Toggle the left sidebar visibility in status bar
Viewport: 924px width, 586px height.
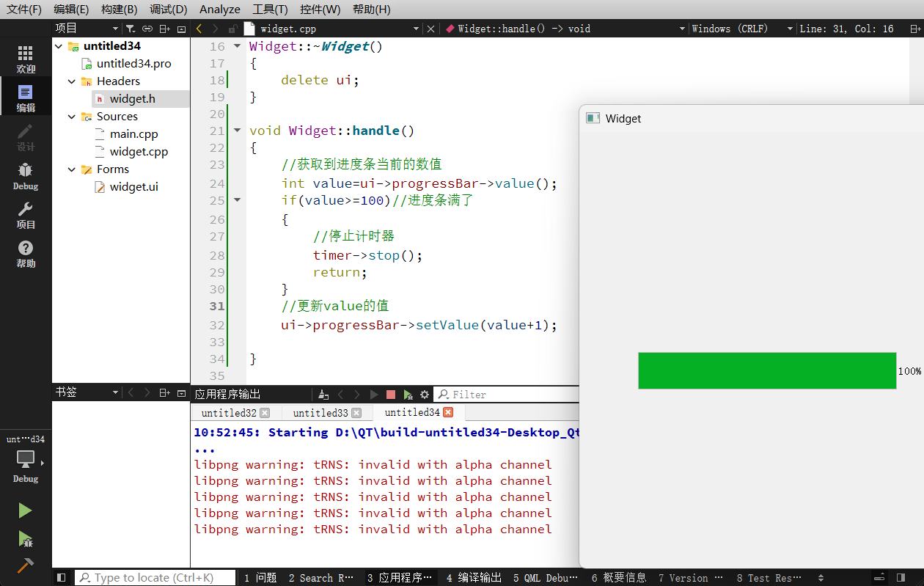tap(62, 578)
